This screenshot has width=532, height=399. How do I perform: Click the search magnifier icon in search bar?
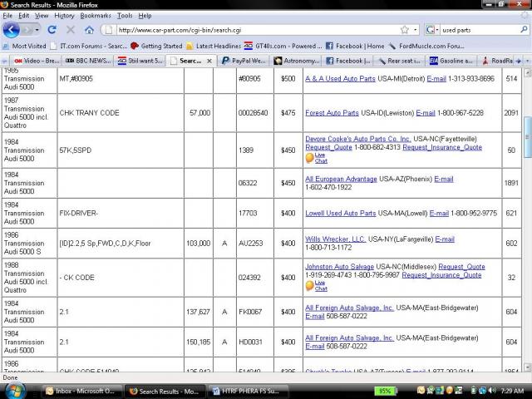pos(524,30)
